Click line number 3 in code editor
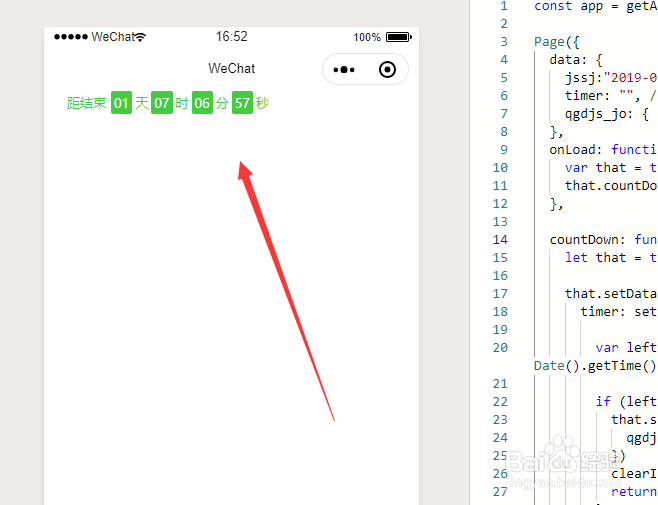The height and width of the screenshot is (505, 658). 504,42
